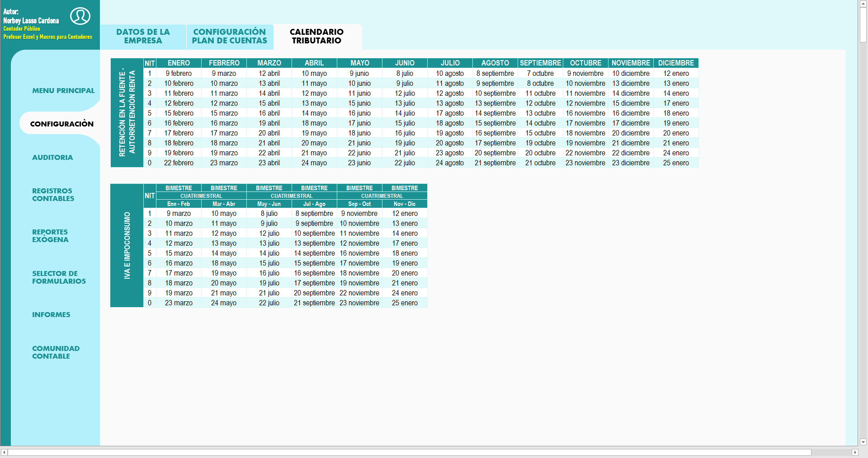The image size is (868, 458).
Task: Click cell '8 septiembre' in AGOSTO column
Action: point(495,73)
